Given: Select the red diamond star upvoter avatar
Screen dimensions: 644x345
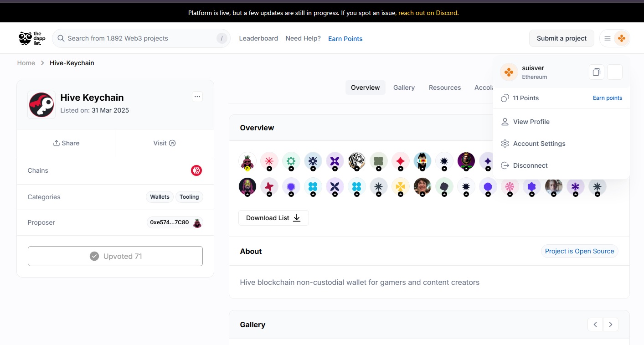Looking at the screenshot, I should [x=401, y=161].
